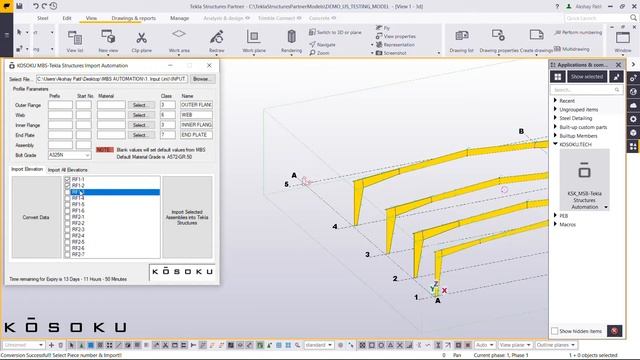Check the RF1-6 checkbox
The image size is (640, 360).
click(x=67, y=211)
